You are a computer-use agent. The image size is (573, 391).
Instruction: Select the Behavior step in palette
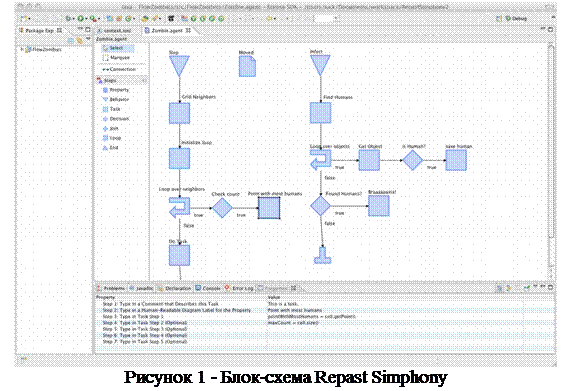116,99
